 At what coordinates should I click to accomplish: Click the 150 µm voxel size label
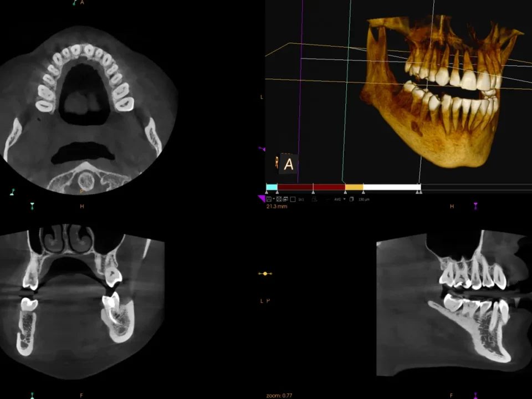364,199
